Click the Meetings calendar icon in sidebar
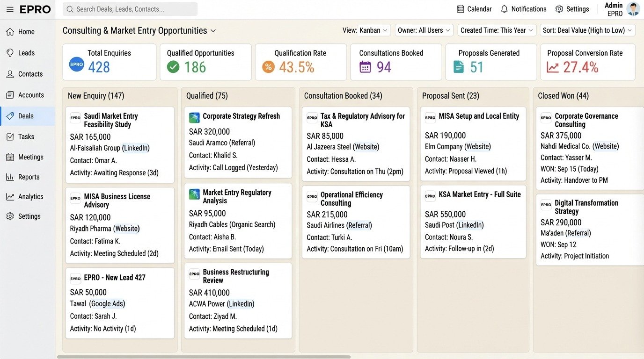This screenshot has width=644, height=359. 10,157
